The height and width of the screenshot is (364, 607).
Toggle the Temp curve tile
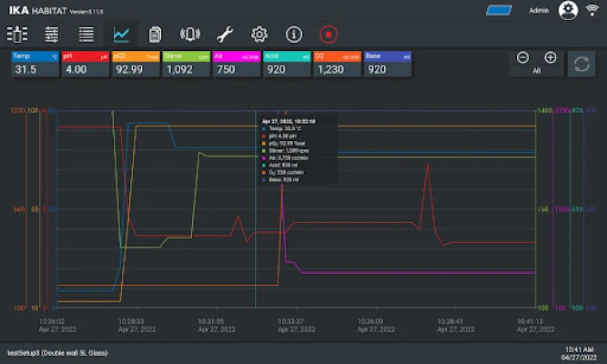[35, 64]
